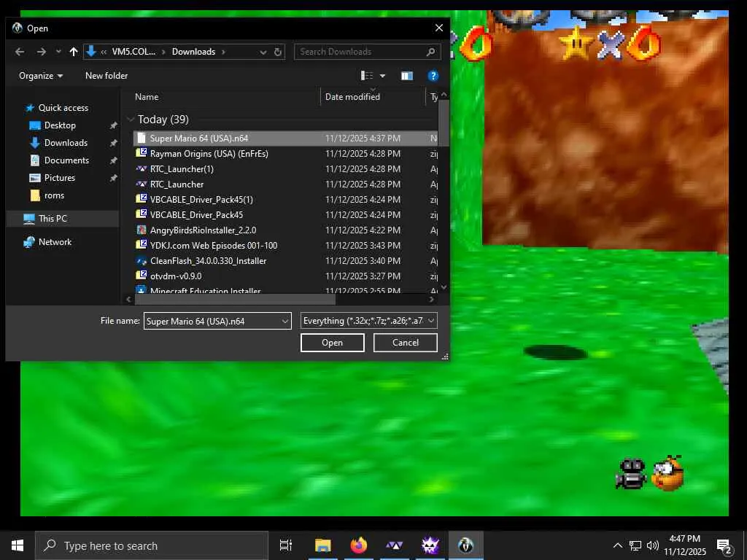Create a New folder
Image resolution: width=747 pixels, height=560 pixels.
pyautogui.click(x=107, y=76)
